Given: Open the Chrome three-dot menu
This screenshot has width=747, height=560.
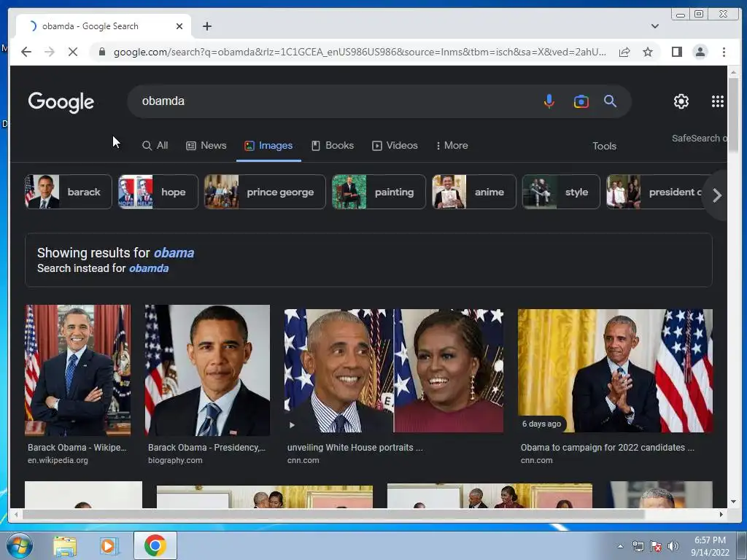Looking at the screenshot, I should pos(724,52).
